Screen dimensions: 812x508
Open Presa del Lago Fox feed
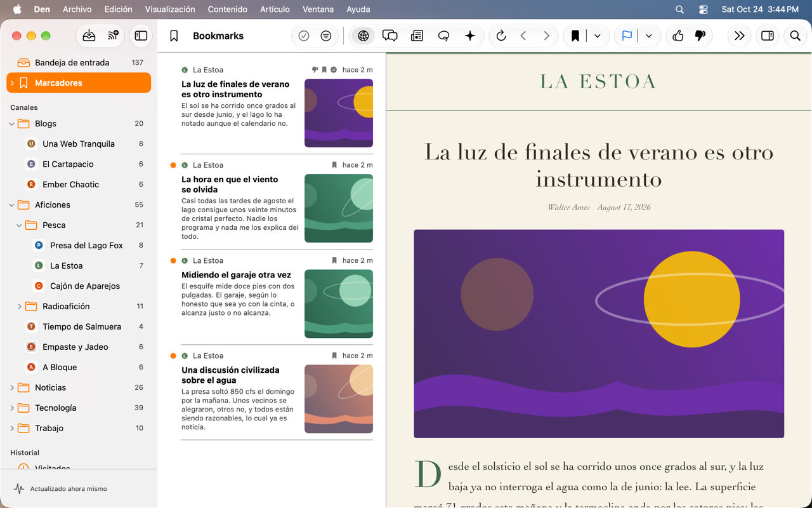79,246
